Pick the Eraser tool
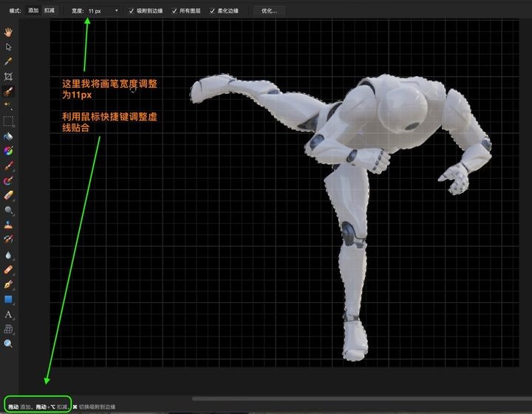Viewport: 532px width, 414px height. coord(9,195)
